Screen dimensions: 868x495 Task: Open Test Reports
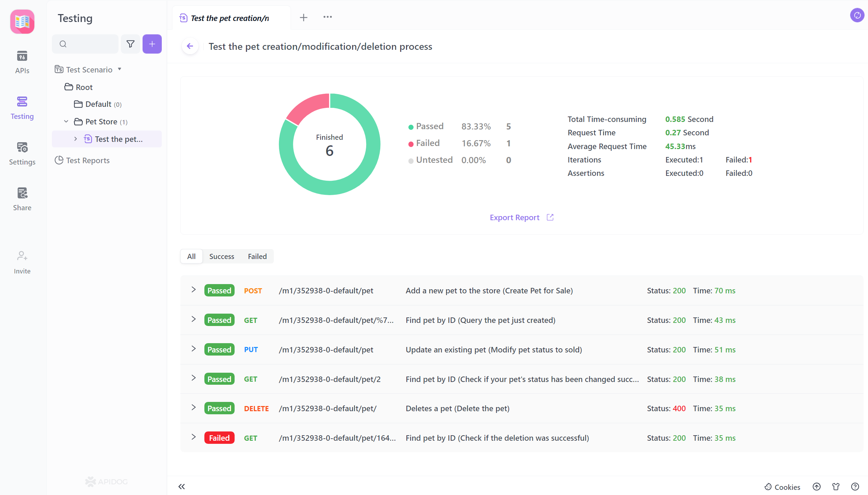(x=88, y=160)
